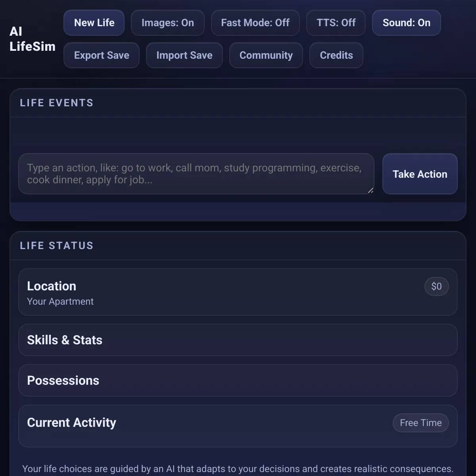Start a New Life
Screen dimensions: 476x476
pyautogui.click(x=94, y=23)
